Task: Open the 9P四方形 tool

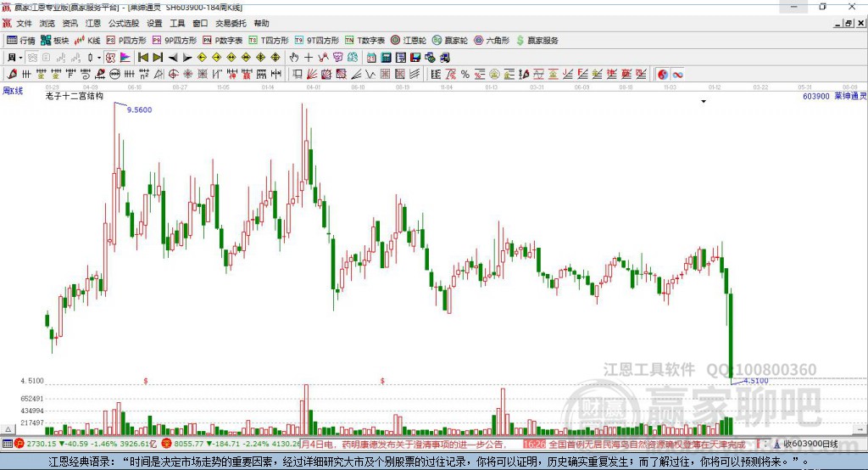Action: 175,41
